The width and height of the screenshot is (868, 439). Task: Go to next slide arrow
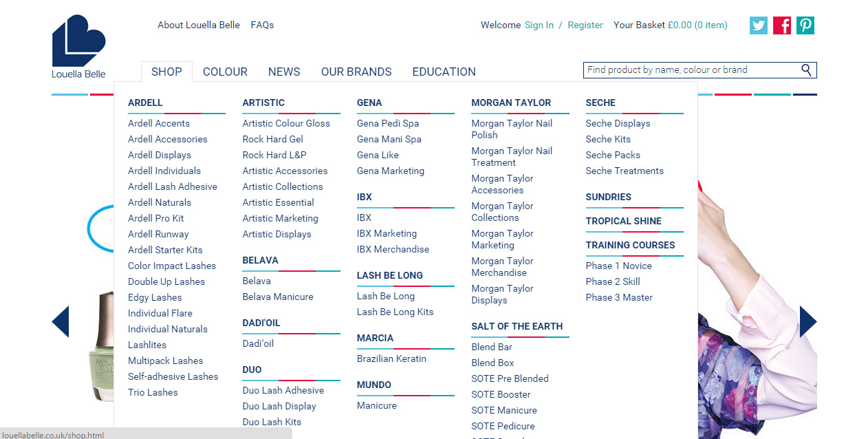pyautogui.click(x=808, y=321)
